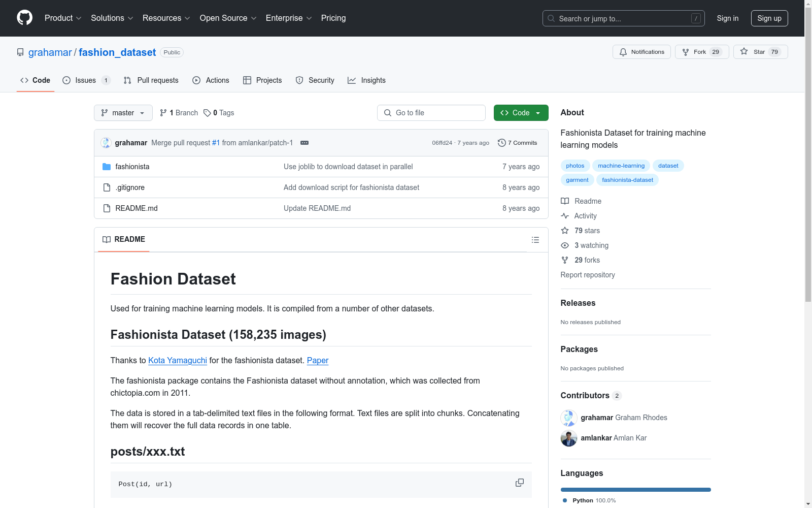Screen dimensions: 812x508
Task: View the 7 Commits history
Action: tap(518, 143)
